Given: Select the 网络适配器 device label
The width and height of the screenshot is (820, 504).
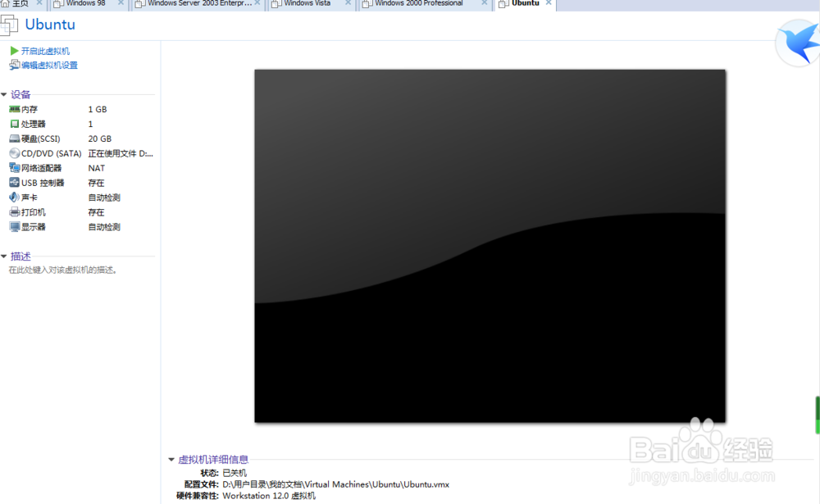Looking at the screenshot, I should point(41,168).
